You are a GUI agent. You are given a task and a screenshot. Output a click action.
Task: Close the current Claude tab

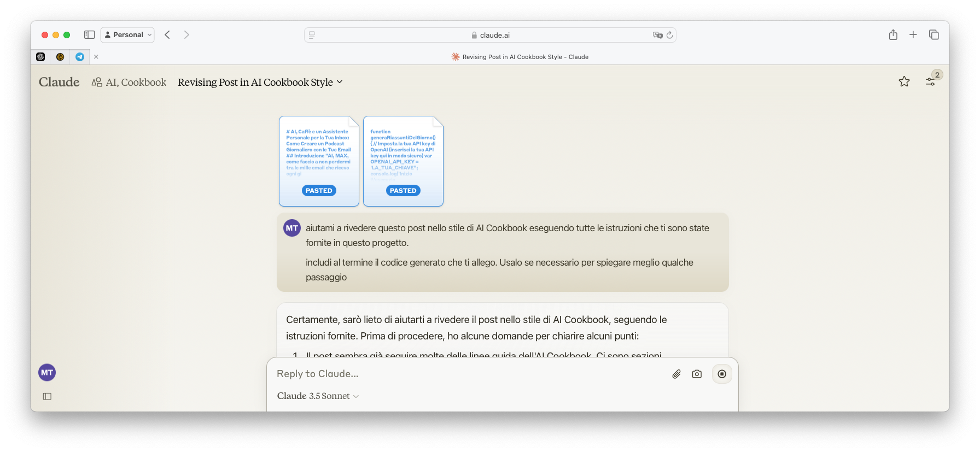pos(96,57)
